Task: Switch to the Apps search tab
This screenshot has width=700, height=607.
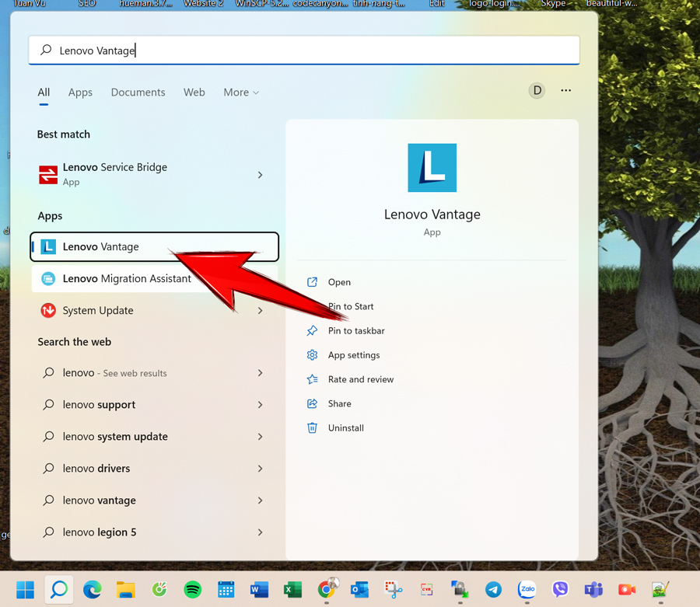Action: pyautogui.click(x=80, y=92)
